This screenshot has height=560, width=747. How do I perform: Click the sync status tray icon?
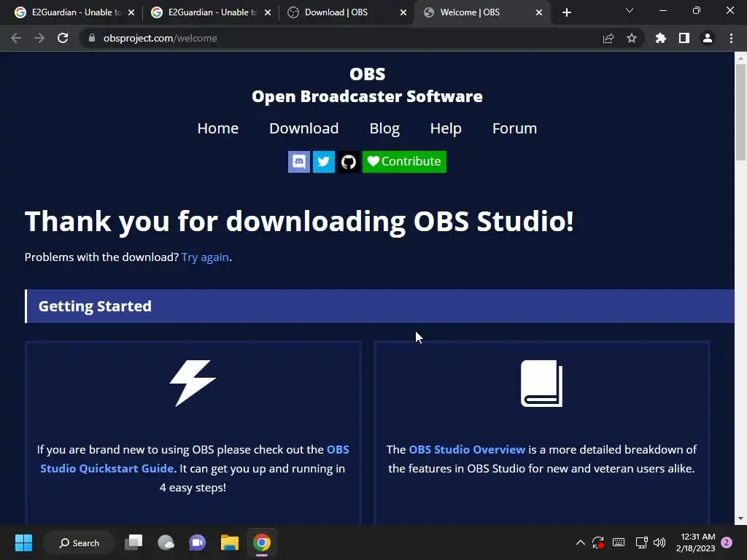pos(598,542)
